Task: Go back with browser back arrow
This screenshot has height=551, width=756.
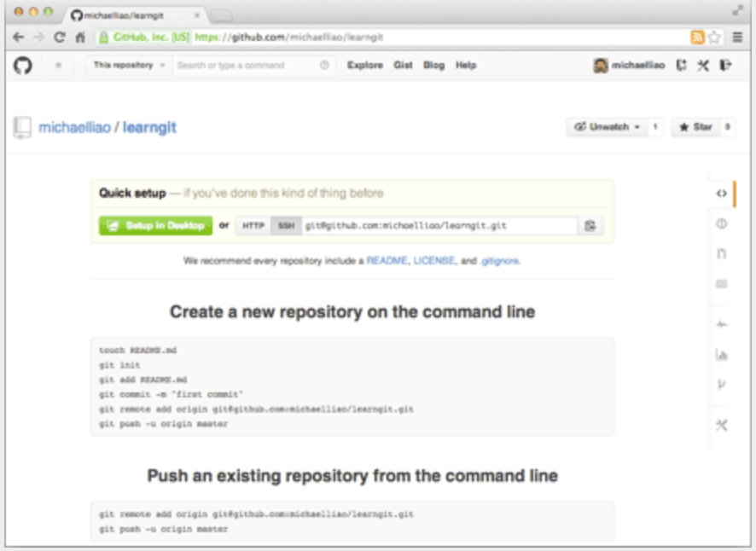Action: (x=18, y=38)
